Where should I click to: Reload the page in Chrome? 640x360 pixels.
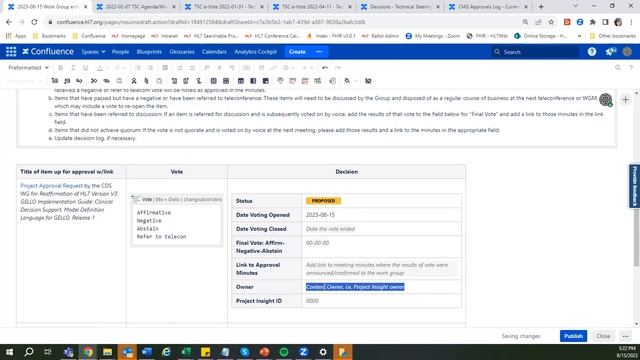point(34,22)
